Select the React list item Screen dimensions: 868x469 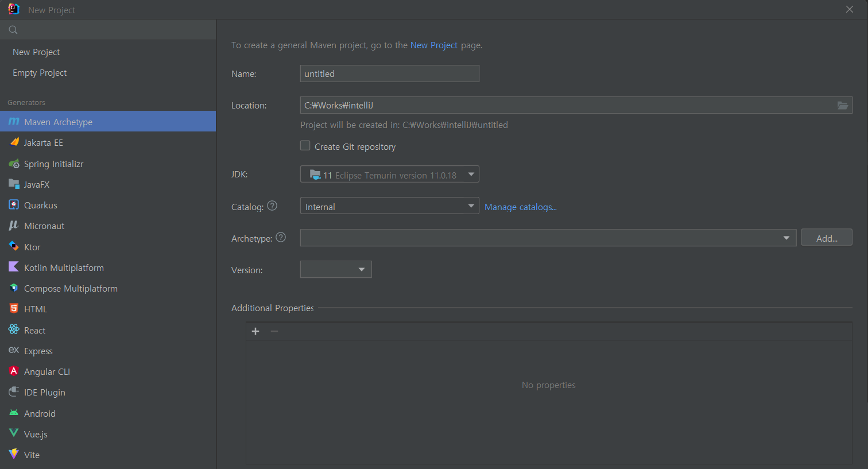pos(108,330)
